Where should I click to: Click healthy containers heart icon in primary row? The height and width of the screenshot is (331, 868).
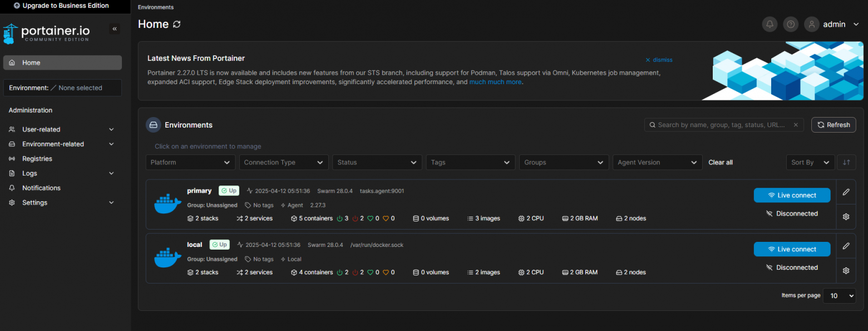(370, 218)
